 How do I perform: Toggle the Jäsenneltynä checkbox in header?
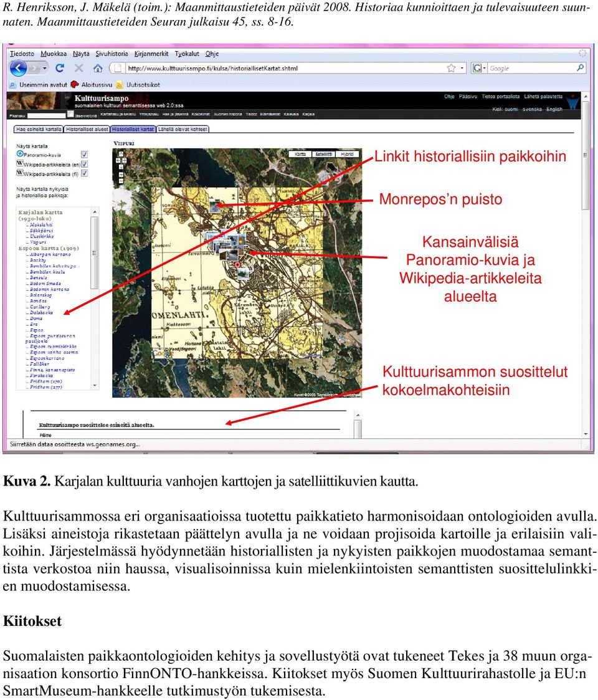(70, 114)
